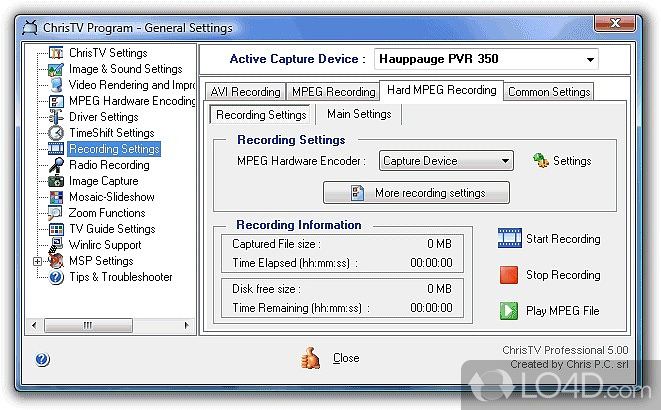Viewport: 661px width, 410px height.
Task: Open the MPEG Hardware Encoder dropdown
Action: (505, 161)
